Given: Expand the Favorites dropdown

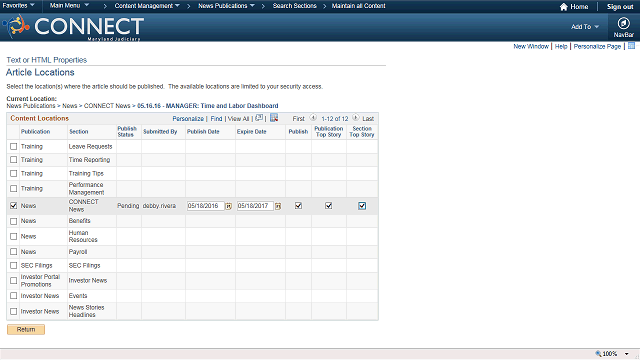Looking at the screenshot, I should [18, 5].
